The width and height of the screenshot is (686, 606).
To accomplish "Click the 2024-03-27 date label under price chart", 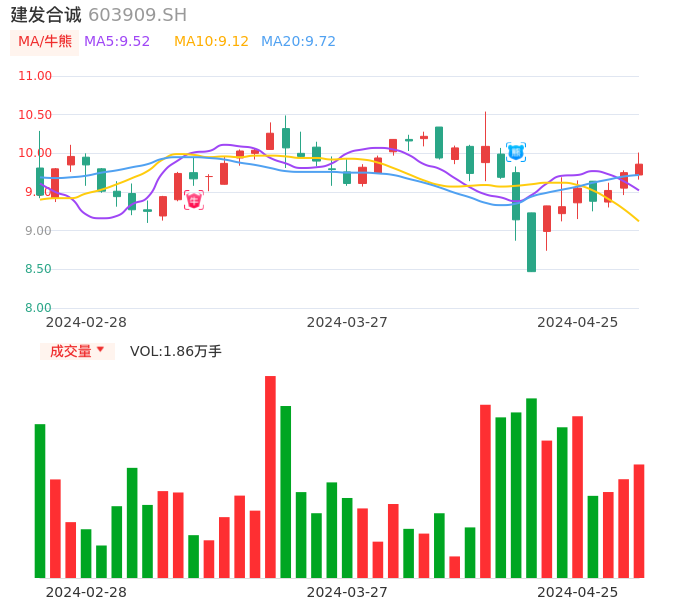I will click(346, 322).
